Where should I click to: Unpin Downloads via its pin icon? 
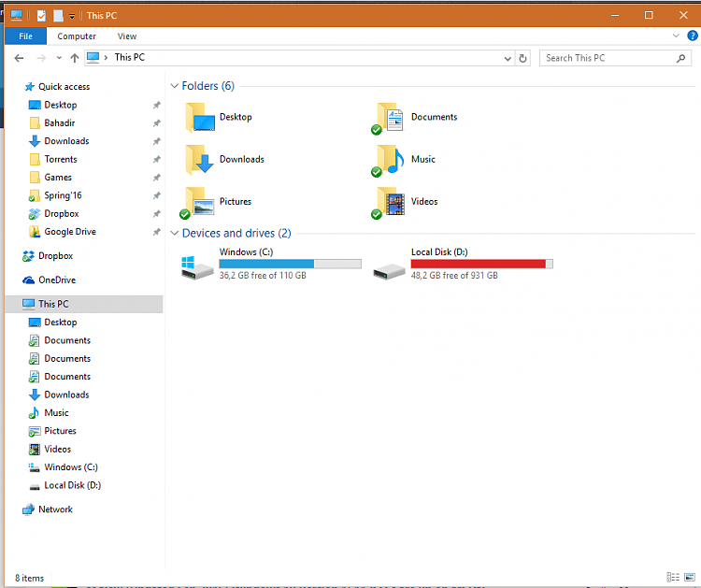click(156, 141)
